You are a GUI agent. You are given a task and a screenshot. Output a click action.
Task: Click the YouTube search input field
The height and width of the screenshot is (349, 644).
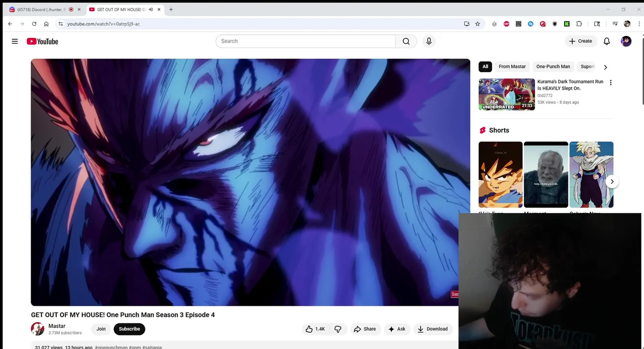pos(306,41)
